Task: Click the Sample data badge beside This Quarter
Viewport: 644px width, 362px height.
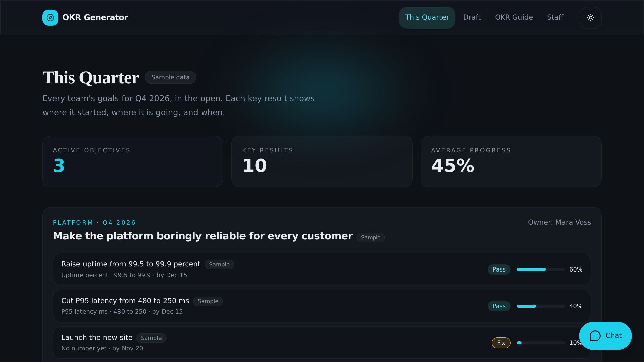Action: pos(170,77)
